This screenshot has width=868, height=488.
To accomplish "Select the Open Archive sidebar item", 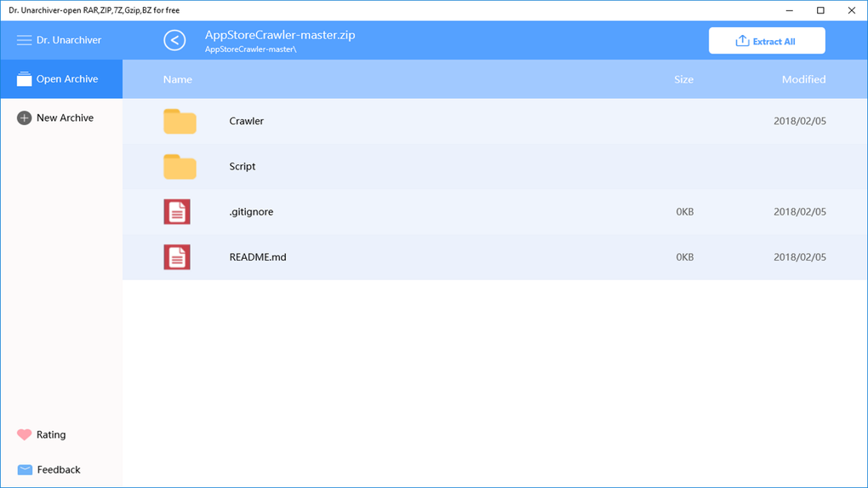I will pos(61,79).
